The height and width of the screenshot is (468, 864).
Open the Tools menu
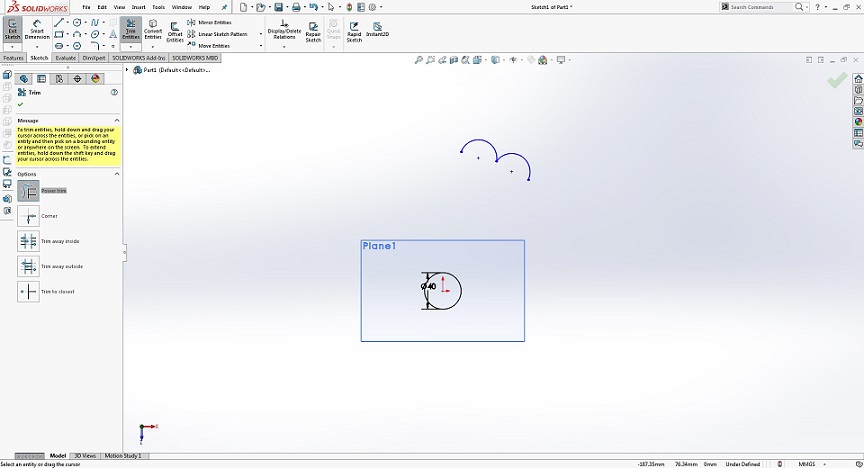pyautogui.click(x=159, y=7)
